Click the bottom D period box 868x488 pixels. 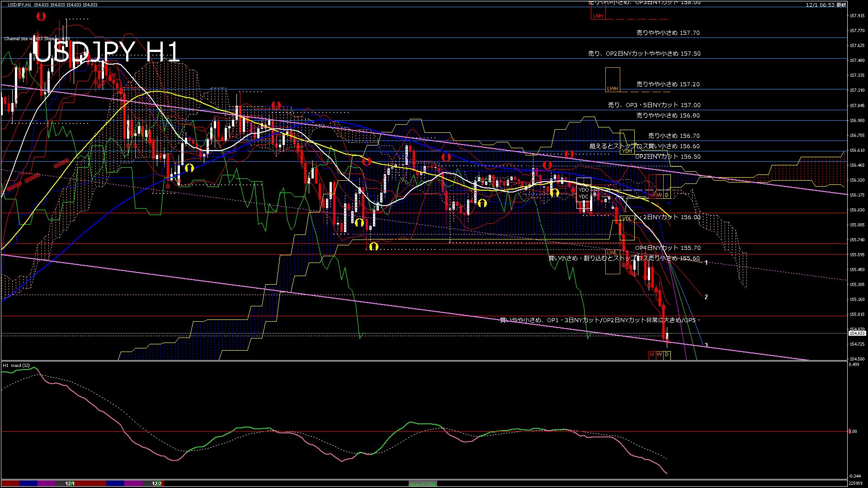[667, 355]
